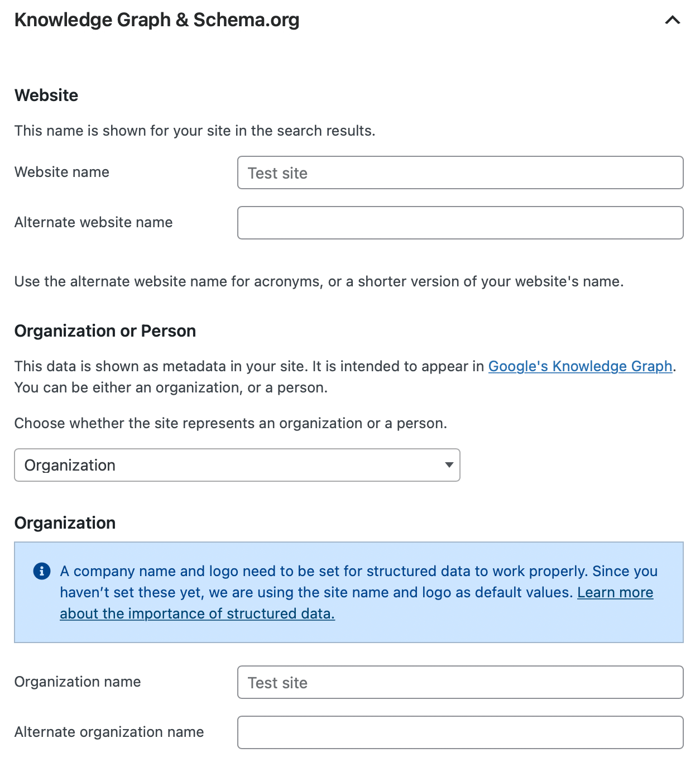The width and height of the screenshot is (700, 762).
Task: Click the Website section heading
Action: click(x=46, y=95)
